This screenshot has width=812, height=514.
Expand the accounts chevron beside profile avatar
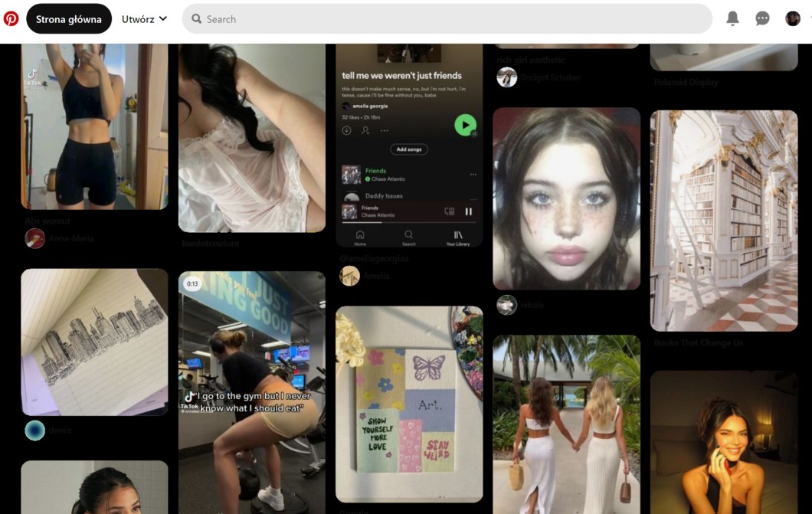[809, 18]
